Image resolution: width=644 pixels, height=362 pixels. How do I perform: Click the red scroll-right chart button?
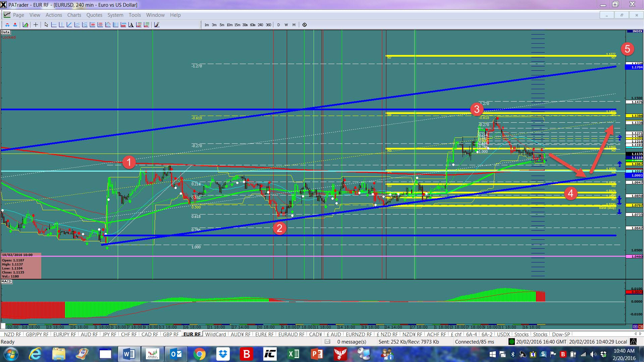pos(641,326)
